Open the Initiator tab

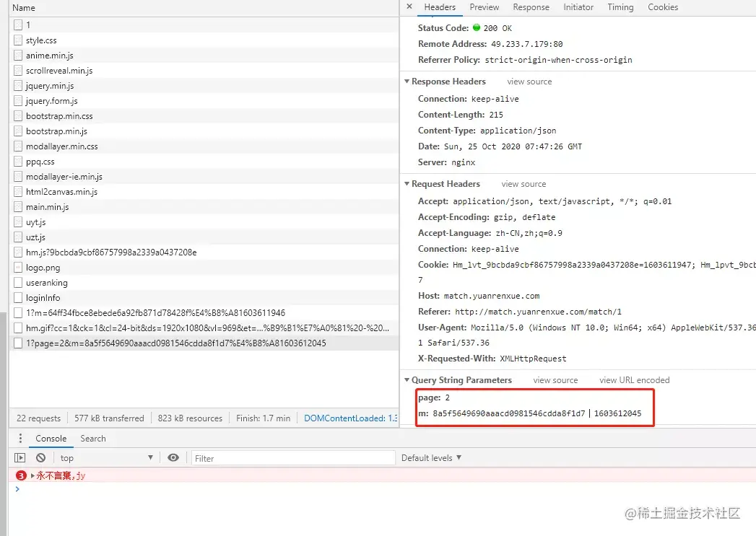pos(578,7)
